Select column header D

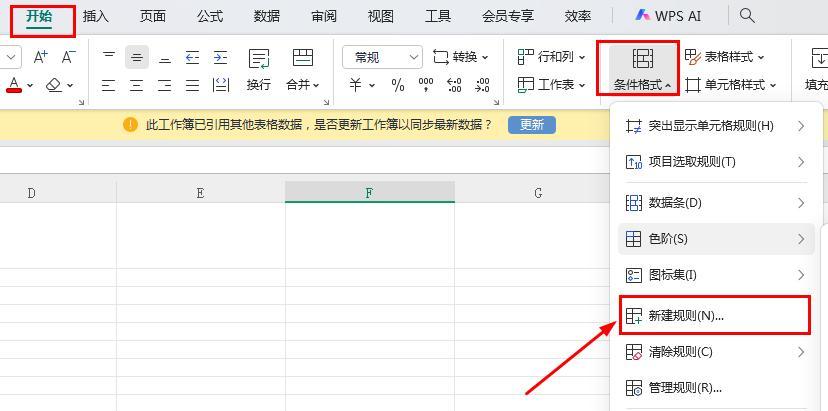(32, 193)
